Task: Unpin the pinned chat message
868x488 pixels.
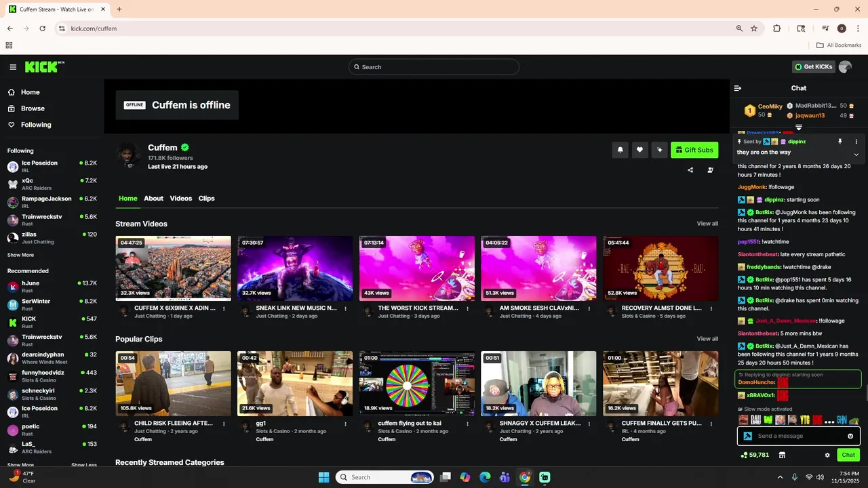Action: (840, 142)
